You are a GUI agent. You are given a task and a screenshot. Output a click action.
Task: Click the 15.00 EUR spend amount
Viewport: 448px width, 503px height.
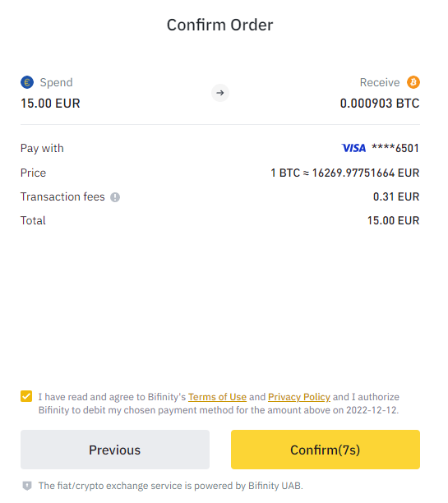pyautogui.click(x=50, y=104)
